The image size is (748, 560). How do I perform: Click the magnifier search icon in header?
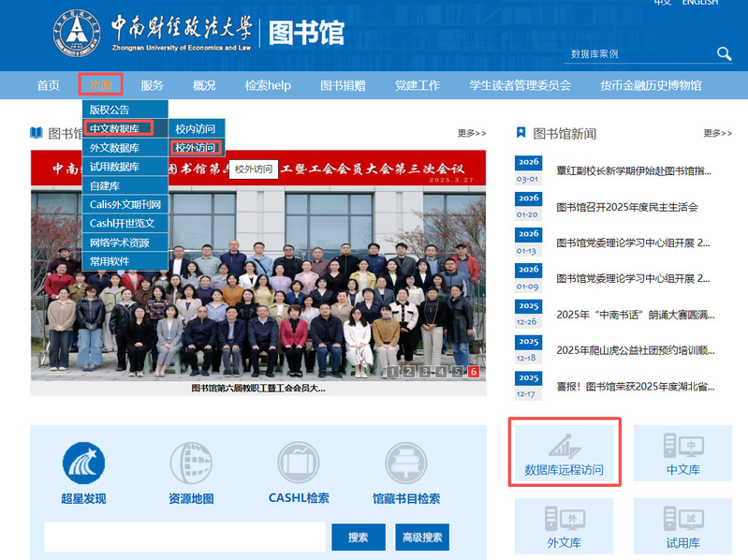click(724, 54)
